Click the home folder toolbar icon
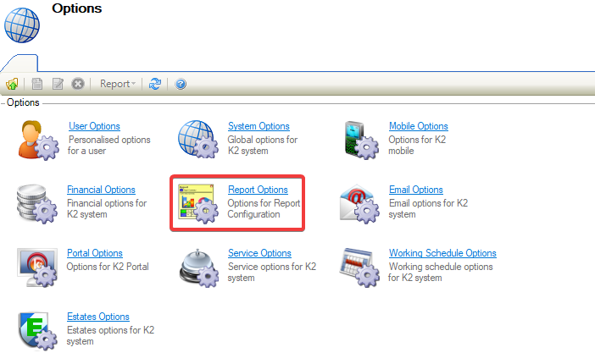The width and height of the screenshot is (595, 364). point(12,84)
